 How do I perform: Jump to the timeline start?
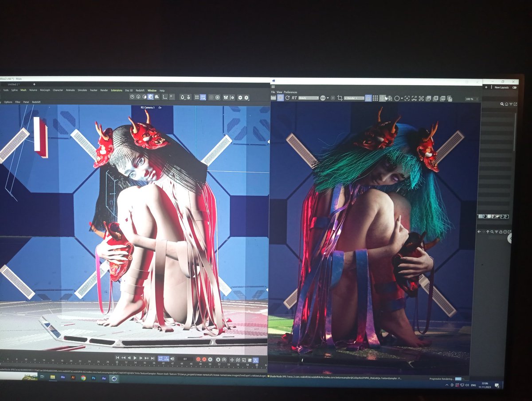[117, 358]
